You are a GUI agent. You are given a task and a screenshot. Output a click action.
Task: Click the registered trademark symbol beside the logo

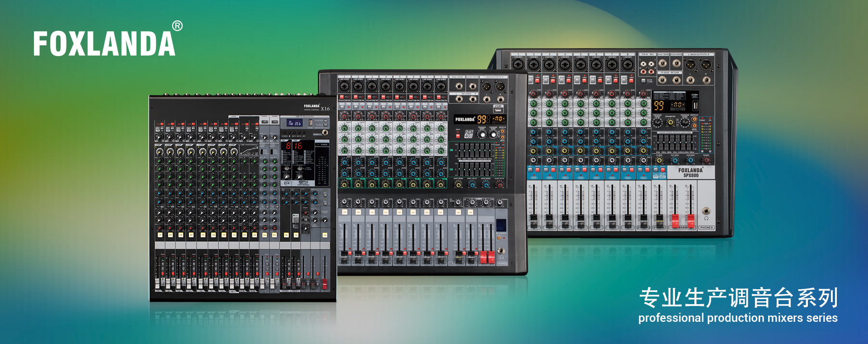tap(178, 26)
